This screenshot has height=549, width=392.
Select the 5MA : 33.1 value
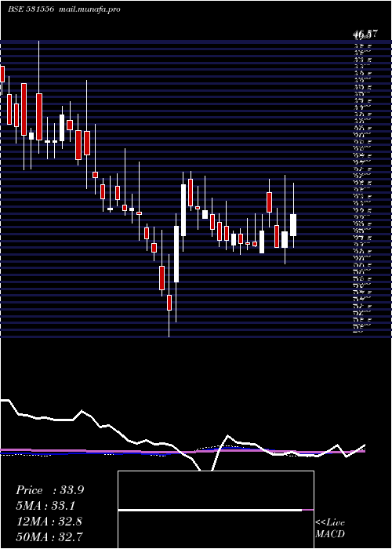pyautogui.click(x=45, y=506)
